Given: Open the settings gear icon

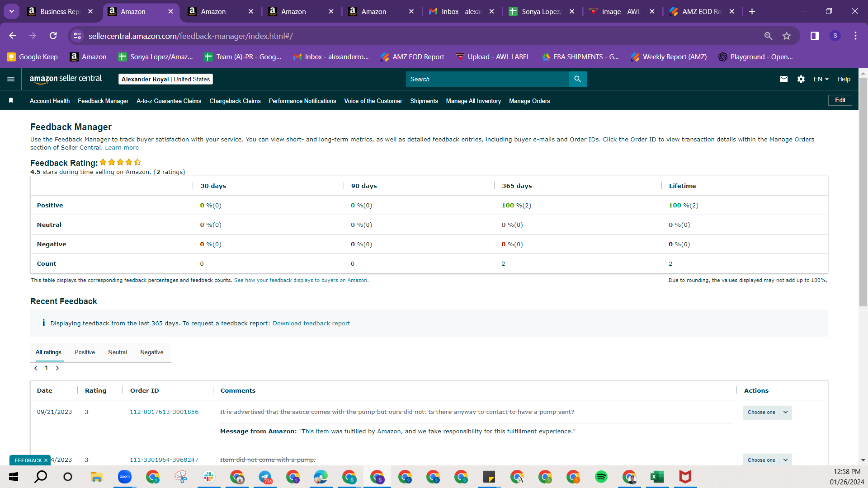Looking at the screenshot, I should coord(801,79).
